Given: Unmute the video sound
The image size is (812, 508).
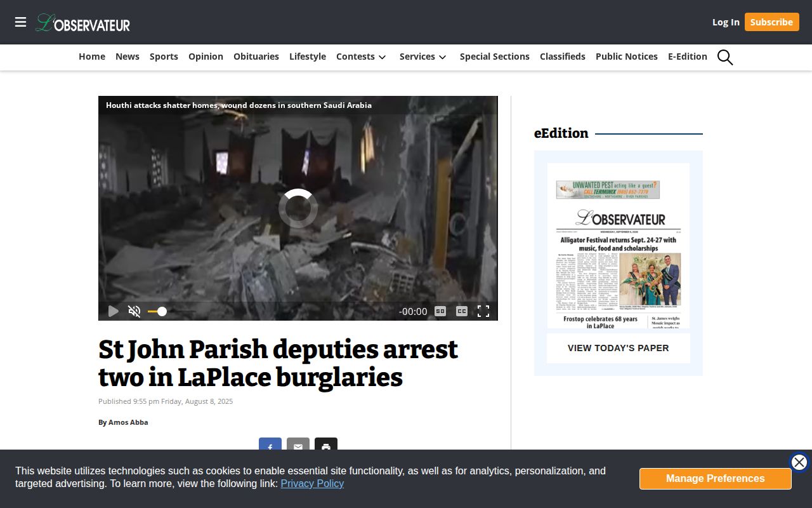Looking at the screenshot, I should click(134, 311).
